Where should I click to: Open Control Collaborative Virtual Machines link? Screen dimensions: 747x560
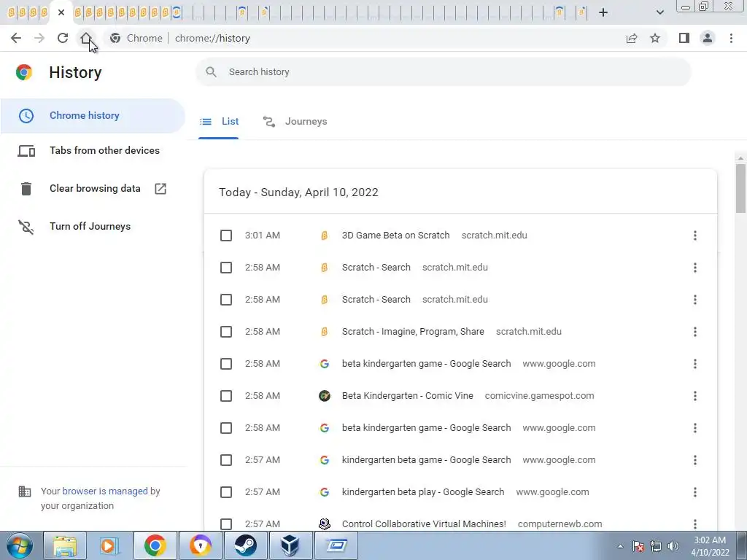pyautogui.click(x=424, y=524)
